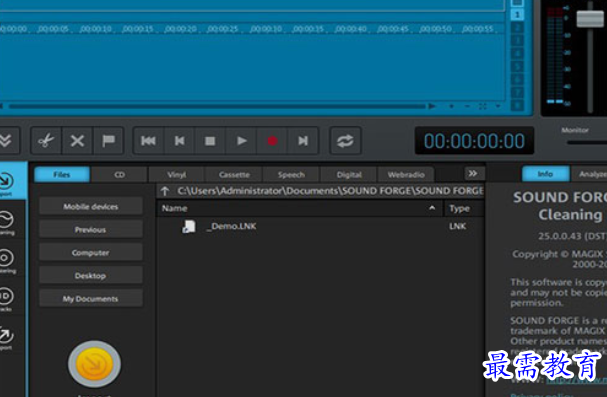Sort files by the Name column

coord(300,208)
